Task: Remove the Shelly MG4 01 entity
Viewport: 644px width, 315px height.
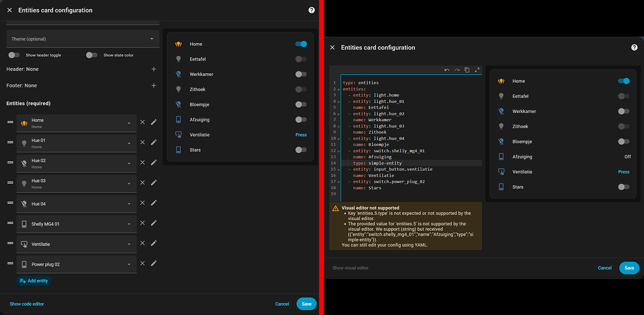Action: [x=143, y=223]
